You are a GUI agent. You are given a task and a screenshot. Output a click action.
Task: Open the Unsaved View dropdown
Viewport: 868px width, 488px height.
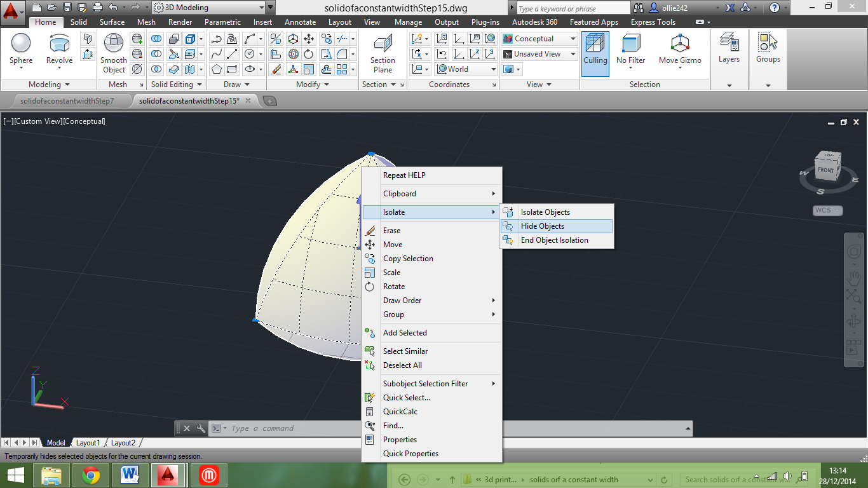[x=539, y=54]
